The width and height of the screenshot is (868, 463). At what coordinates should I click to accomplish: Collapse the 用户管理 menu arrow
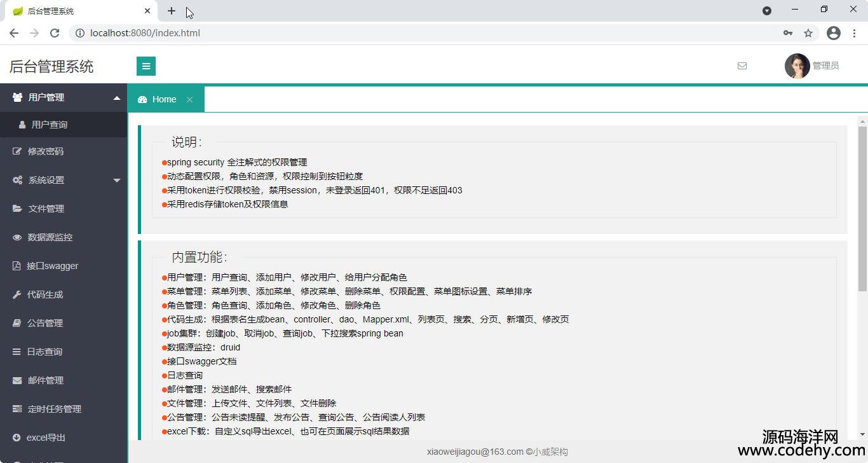coord(116,98)
